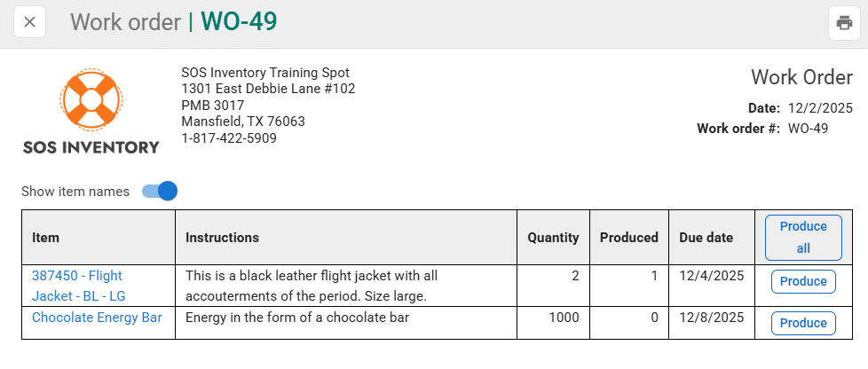Click the WO-49 title in header
This screenshot has width=868, height=369.
pos(239,22)
